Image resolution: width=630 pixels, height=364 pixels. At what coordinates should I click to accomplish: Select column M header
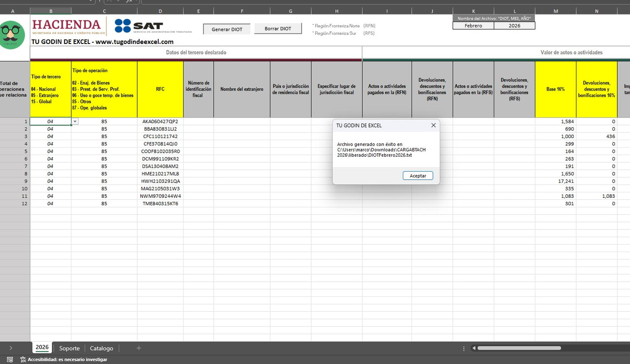(x=555, y=11)
